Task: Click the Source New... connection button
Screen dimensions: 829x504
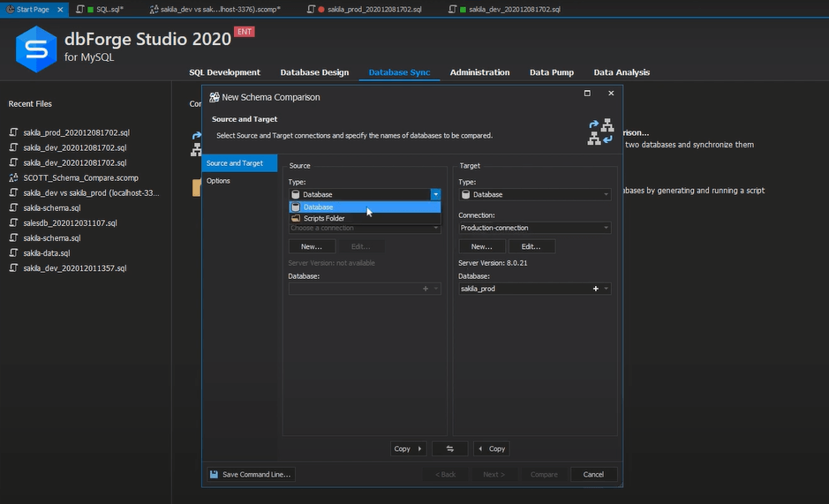Action: (312, 246)
